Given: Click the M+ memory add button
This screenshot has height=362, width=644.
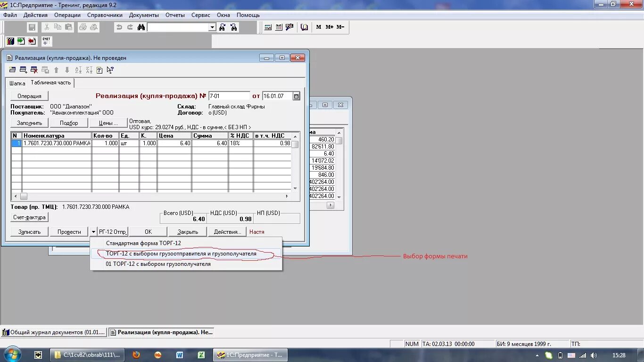Looking at the screenshot, I should [x=330, y=27].
